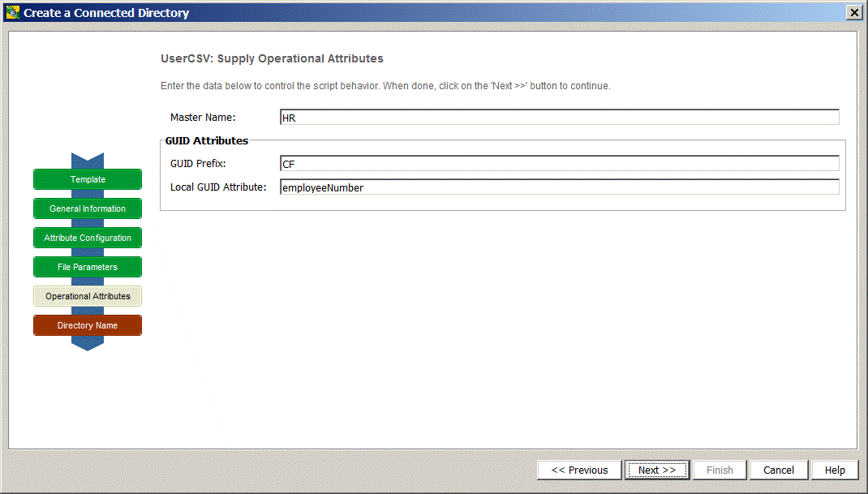Click the 'Local GUID Attribute:' label text
The height and width of the screenshot is (494, 868).
coord(218,187)
